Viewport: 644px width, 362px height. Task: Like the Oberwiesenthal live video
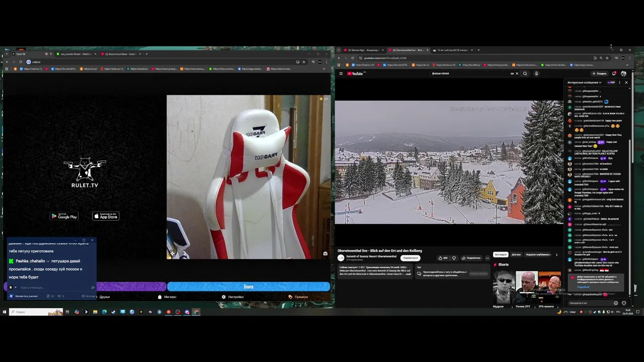pyautogui.click(x=443, y=258)
